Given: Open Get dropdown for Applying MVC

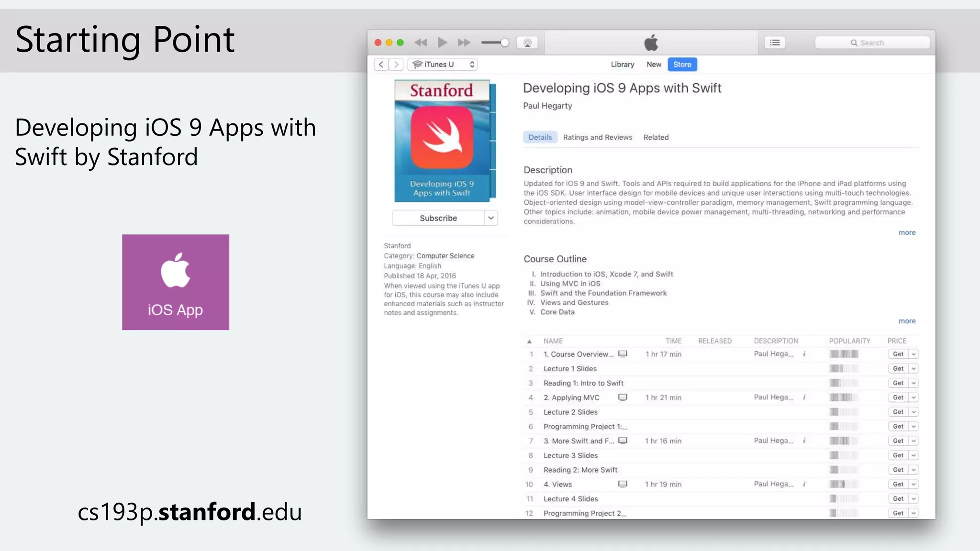Looking at the screenshot, I should 913,397.
